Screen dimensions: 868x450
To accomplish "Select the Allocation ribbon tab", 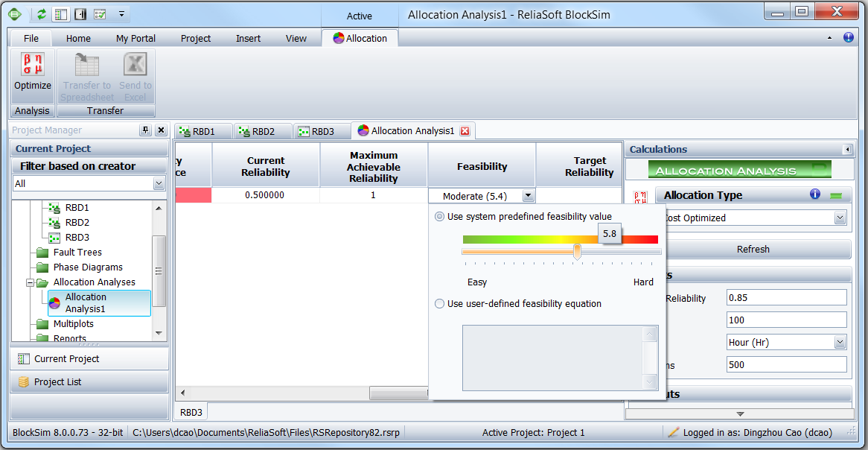I will coord(360,38).
